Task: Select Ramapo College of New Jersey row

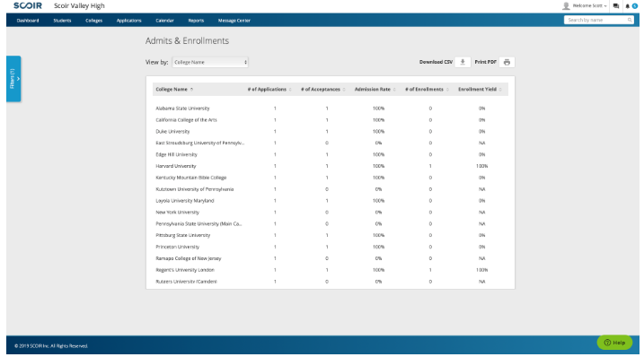Action: [331, 258]
